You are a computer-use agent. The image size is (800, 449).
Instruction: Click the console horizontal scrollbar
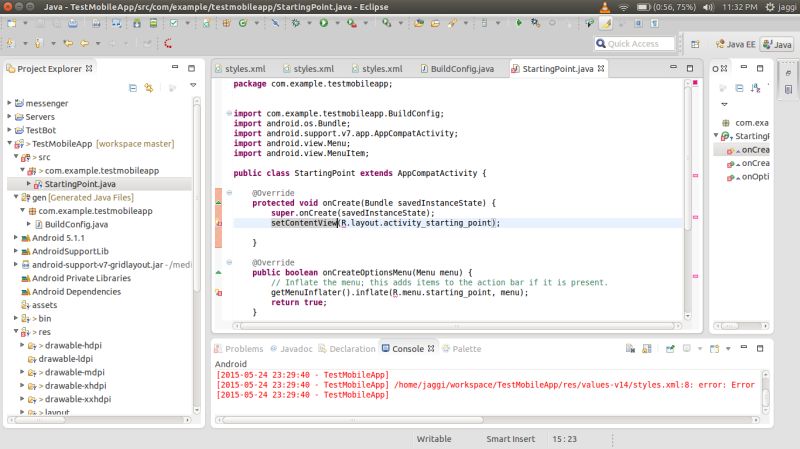click(352, 420)
